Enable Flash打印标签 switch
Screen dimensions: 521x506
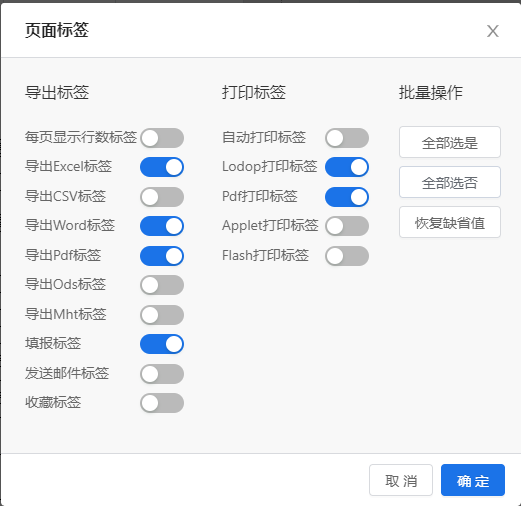[x=347, y=256]
